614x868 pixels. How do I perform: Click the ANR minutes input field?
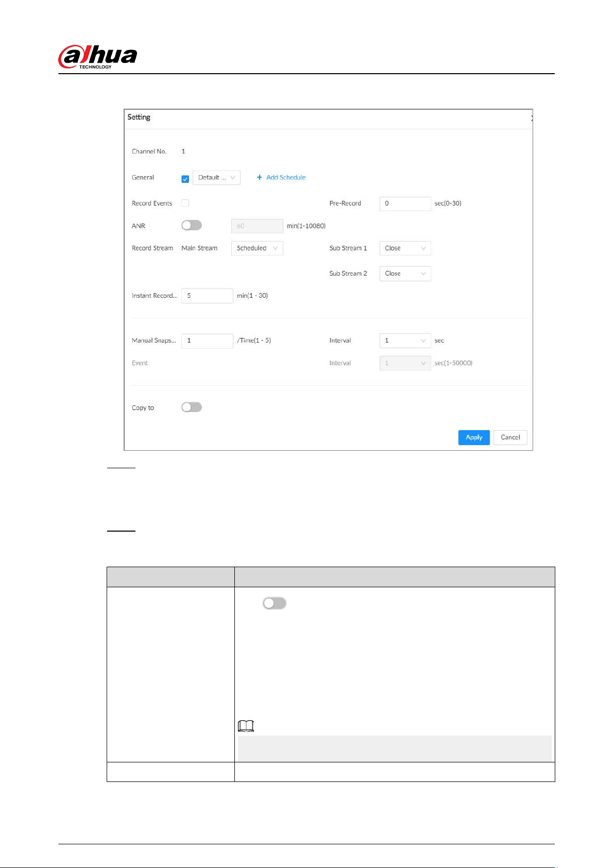[257, 226]
